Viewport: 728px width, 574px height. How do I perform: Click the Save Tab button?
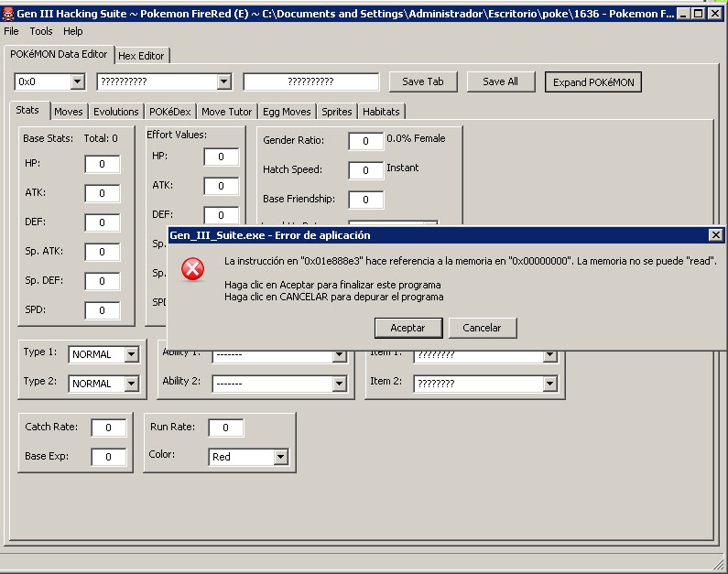point(423,81)
